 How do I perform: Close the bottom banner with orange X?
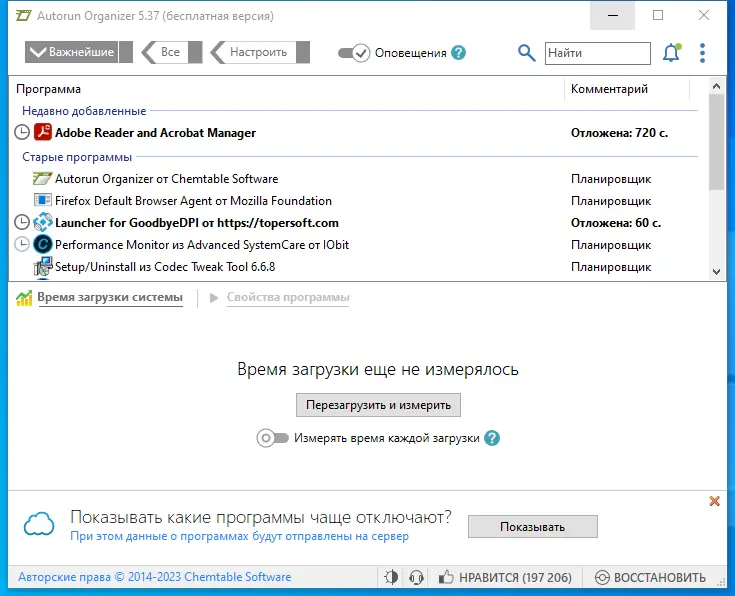[714, 501]
